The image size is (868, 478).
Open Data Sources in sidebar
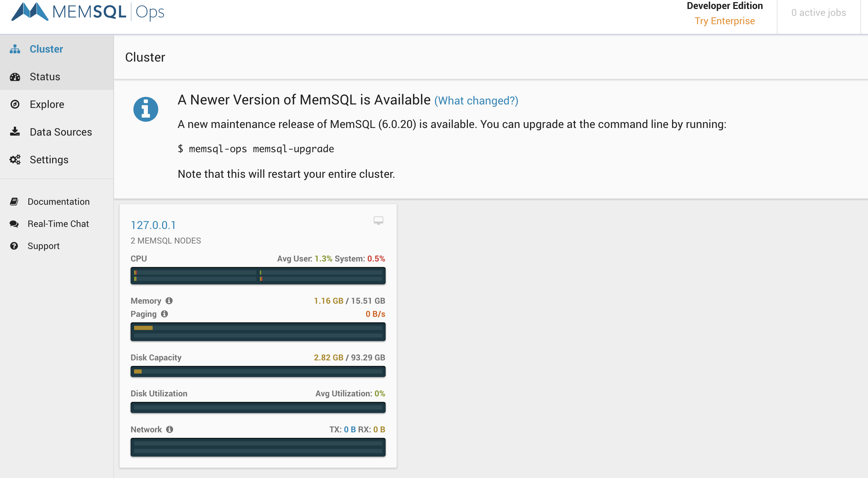coord(57,132)
